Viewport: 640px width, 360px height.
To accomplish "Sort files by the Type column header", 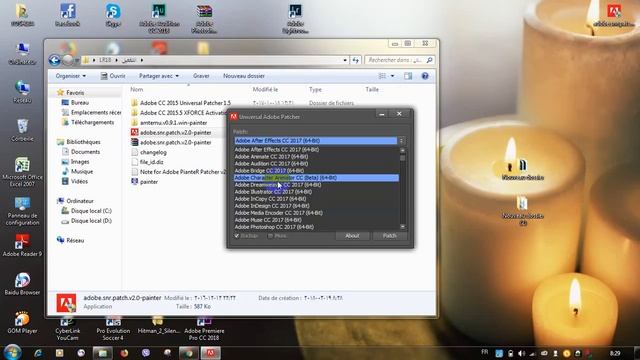I will [x=315, y=89].
